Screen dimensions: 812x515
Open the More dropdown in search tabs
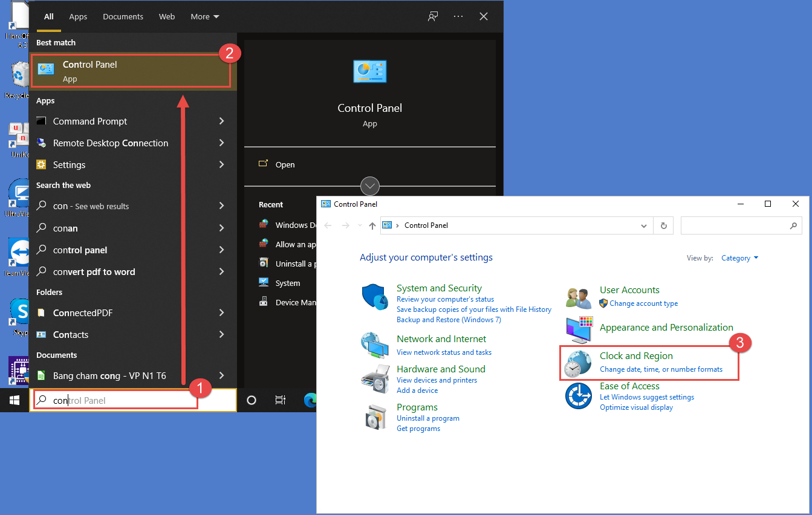pyautogui.click(x=205, y=16)
